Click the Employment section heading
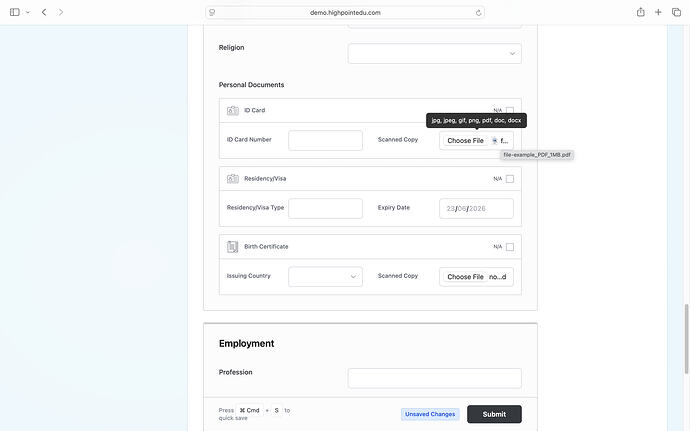690x431 pixels. 246,343
